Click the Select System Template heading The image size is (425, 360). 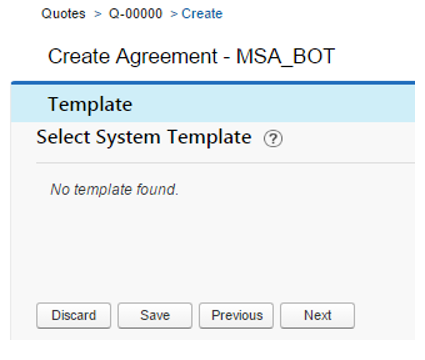[144, 137]
